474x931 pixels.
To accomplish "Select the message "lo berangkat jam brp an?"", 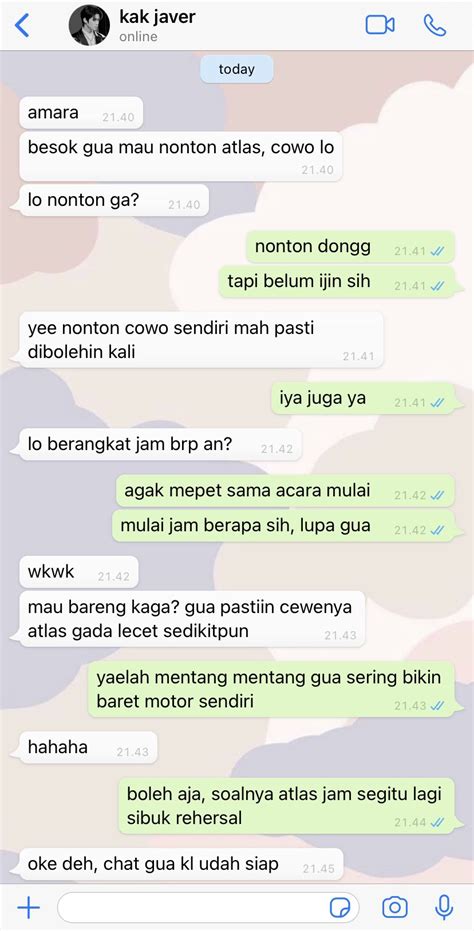I will [x=160, y=445].
